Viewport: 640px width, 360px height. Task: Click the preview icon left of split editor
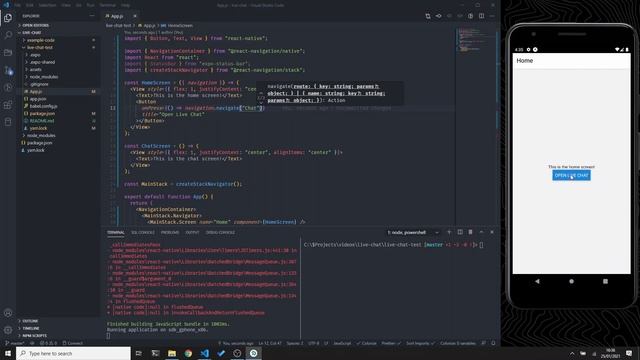471,16
